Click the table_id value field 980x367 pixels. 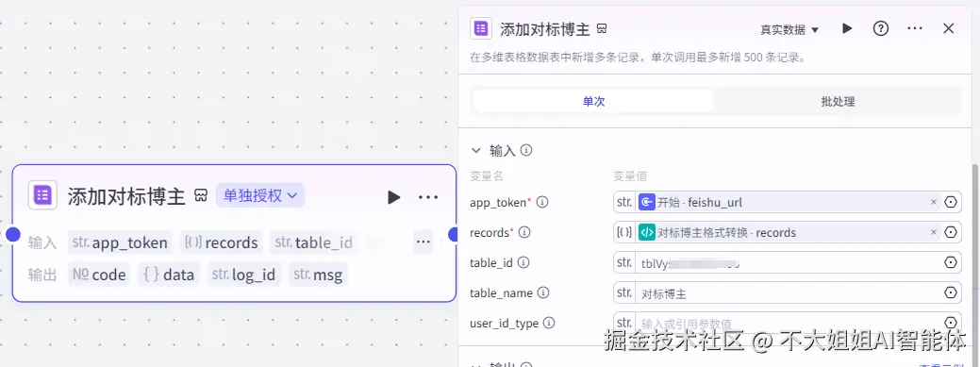[x=789, y=262]
